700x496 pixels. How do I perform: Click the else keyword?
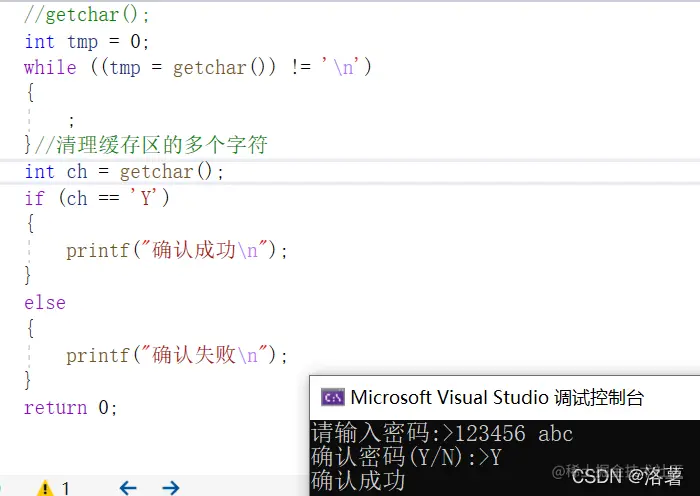pos(45,303)
